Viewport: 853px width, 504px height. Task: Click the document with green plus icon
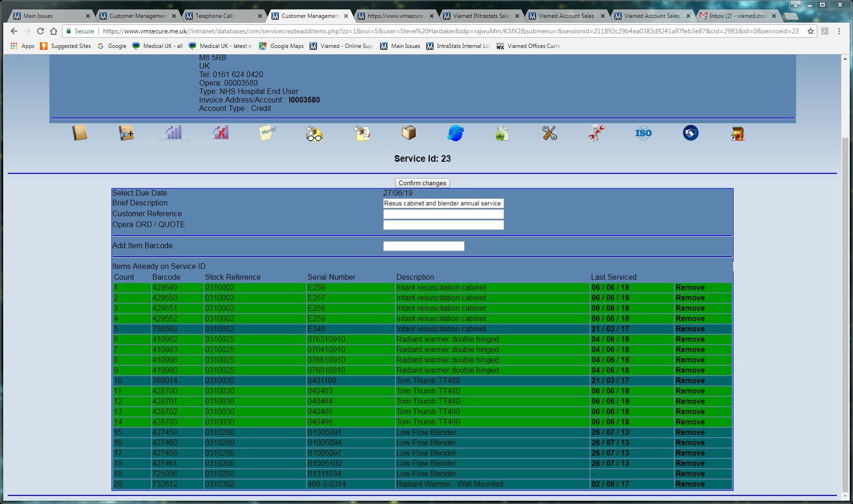[502, 133]
